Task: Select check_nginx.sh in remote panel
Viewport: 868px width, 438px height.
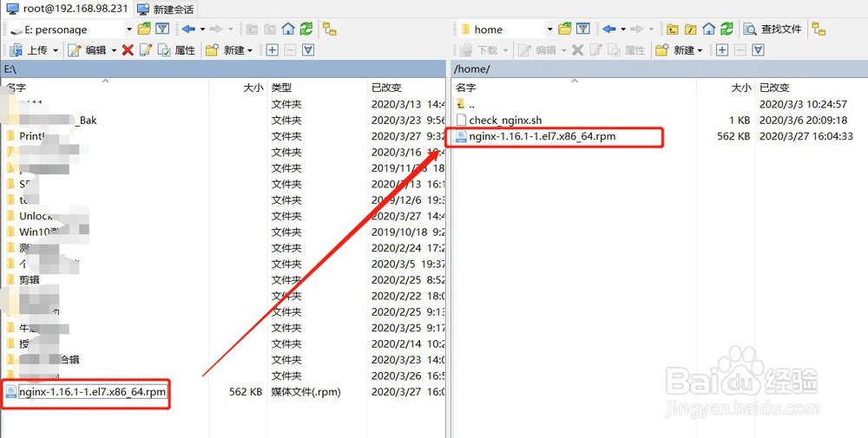Action: click(505, 120)
